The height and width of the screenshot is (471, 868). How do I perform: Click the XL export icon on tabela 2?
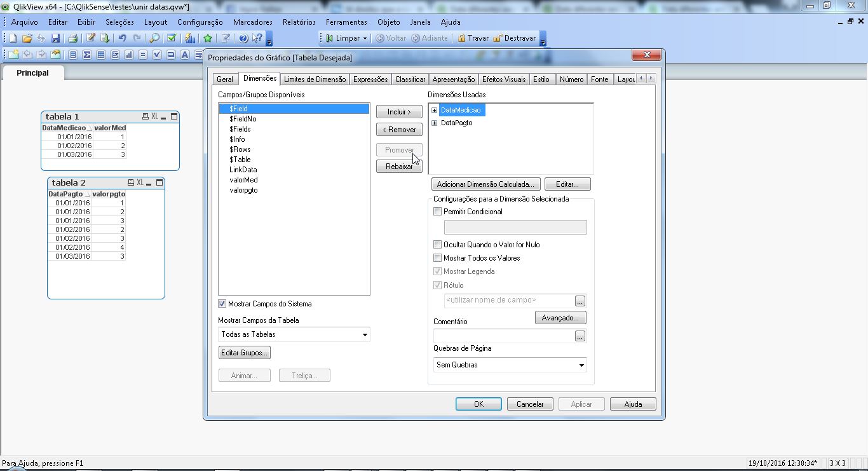point(140,183)
